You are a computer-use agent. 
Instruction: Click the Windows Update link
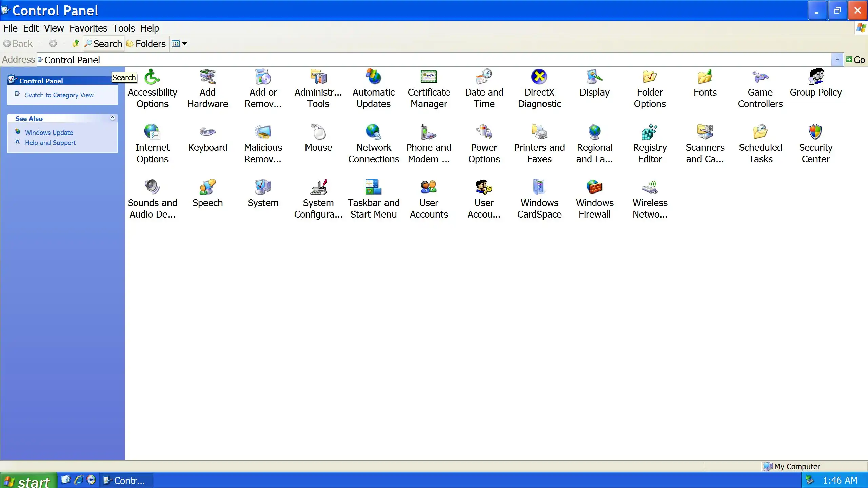pos(49,133)
